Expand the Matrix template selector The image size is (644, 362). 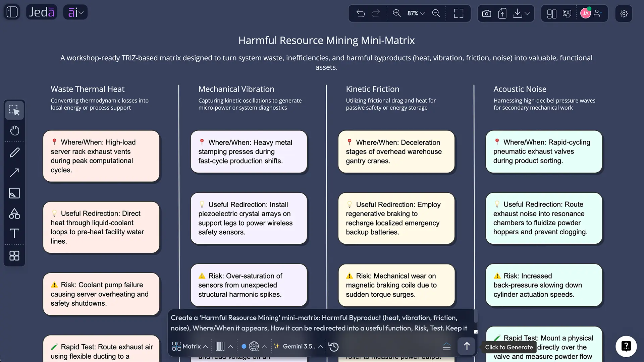point(190,346)
